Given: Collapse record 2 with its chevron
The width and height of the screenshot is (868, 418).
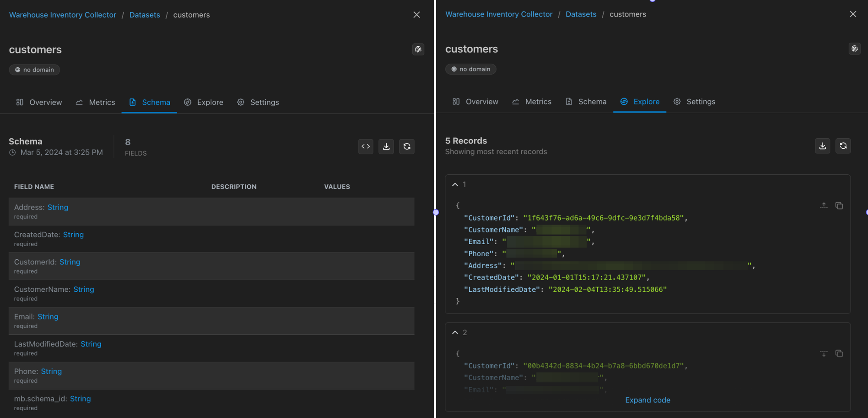Looking at the screenshot, I should tap(455, 333).
